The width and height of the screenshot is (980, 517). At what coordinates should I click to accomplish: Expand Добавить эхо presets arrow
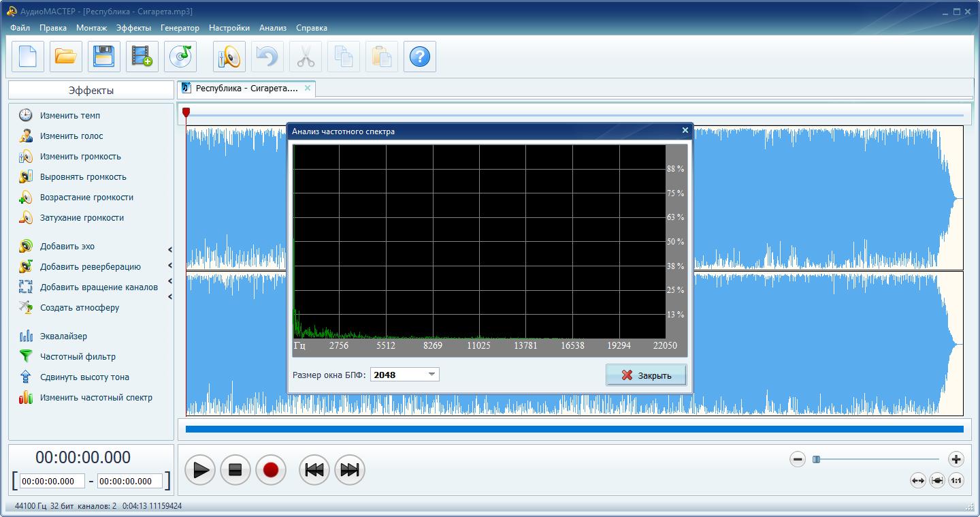tap(170, 249)
